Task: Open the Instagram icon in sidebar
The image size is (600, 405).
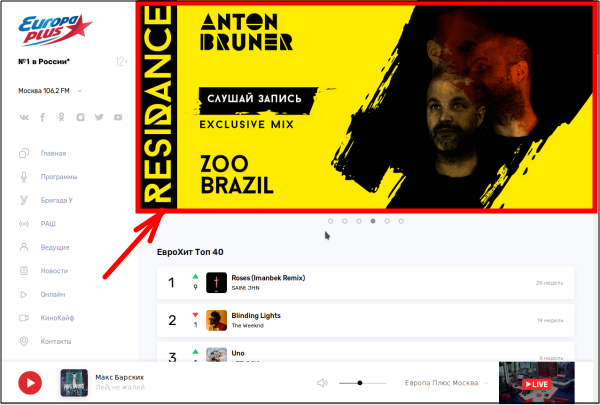Action: [80, 117]
